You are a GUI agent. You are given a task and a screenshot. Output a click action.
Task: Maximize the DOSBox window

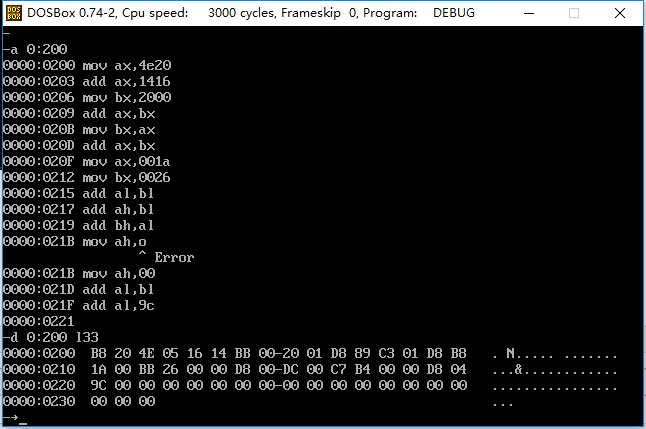[574, 13]
